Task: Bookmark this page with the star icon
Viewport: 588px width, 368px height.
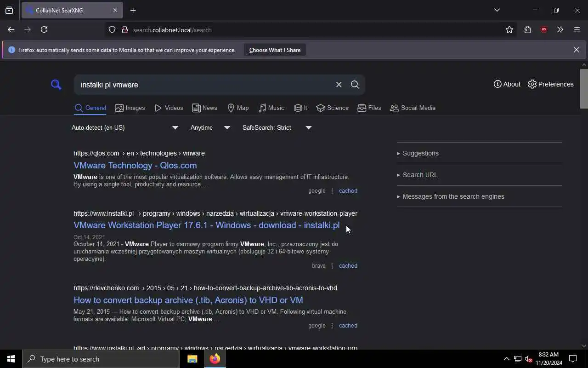Action: coord(509,30)
